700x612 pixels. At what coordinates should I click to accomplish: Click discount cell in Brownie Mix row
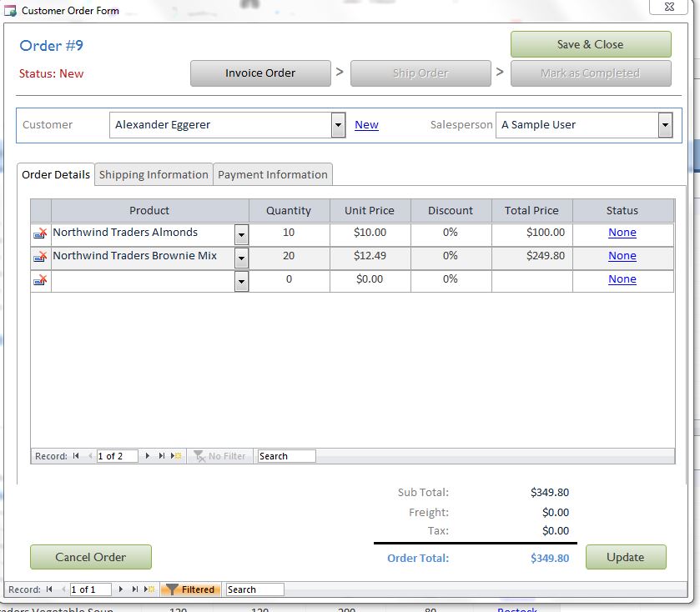(x=451, y=258)
